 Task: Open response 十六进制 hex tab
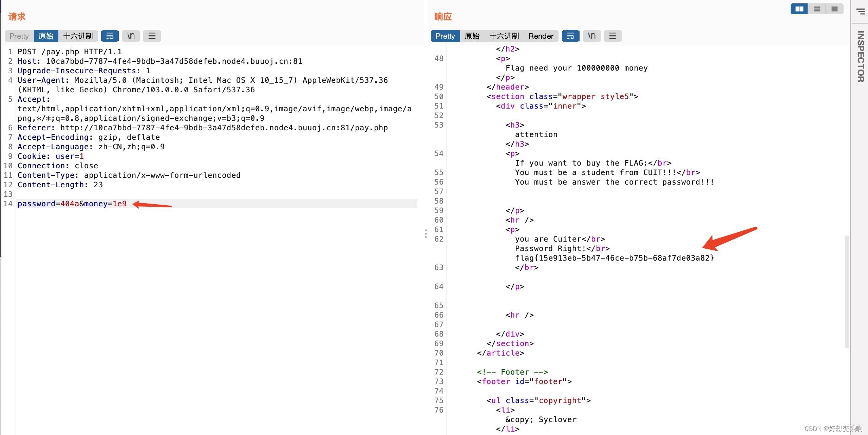click(x=504, y=36)
